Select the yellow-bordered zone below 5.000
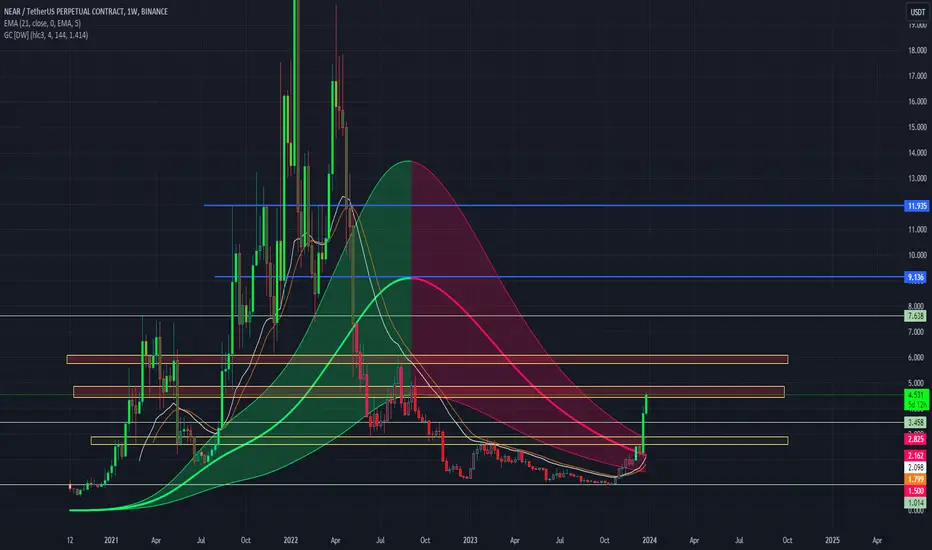Viewport: 932px width, 550px height. [x=429, y=392]
